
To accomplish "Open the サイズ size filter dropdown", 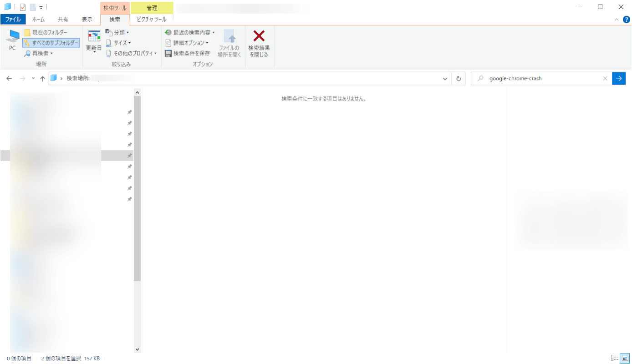I will point(118,42).
